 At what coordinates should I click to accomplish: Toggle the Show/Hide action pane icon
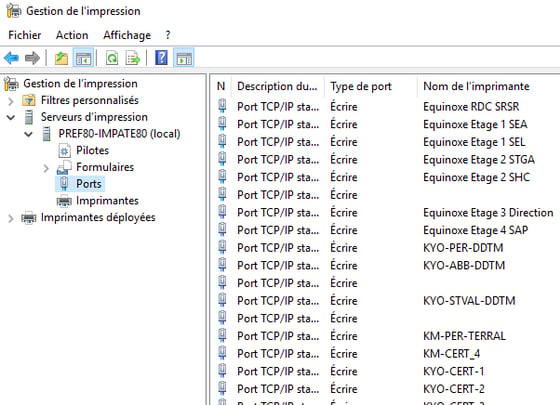[x=184, y=58]
